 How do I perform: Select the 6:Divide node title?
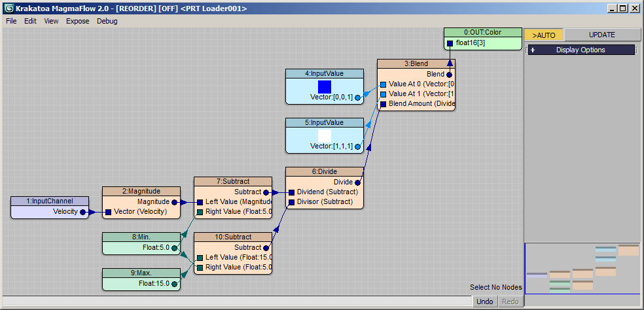pyautogui.click(x=325, y=171)
